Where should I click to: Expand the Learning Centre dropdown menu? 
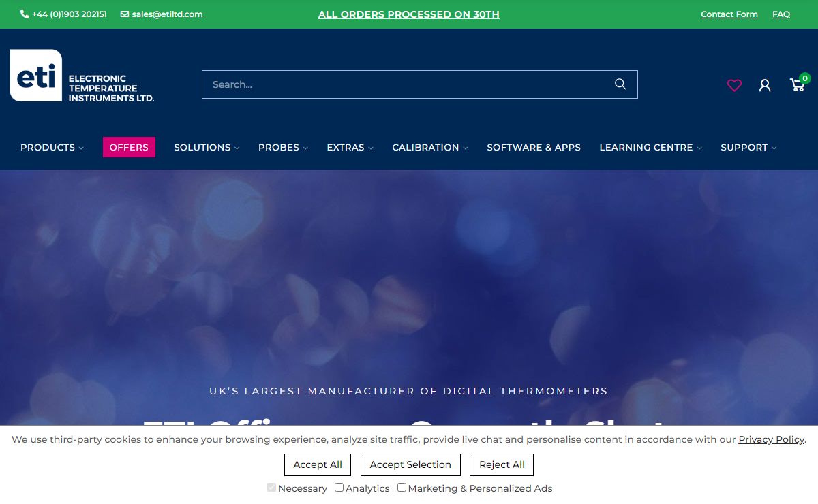[650, 147]
